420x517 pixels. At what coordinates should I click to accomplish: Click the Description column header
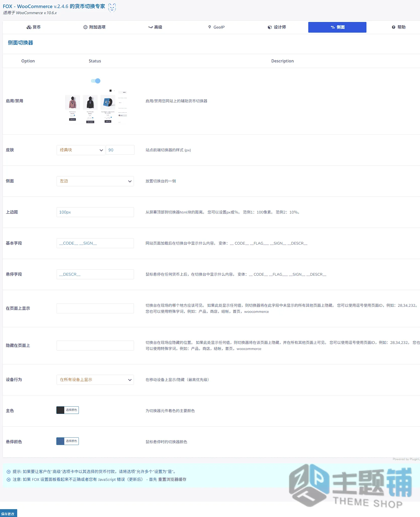click(x=283, y=61)
